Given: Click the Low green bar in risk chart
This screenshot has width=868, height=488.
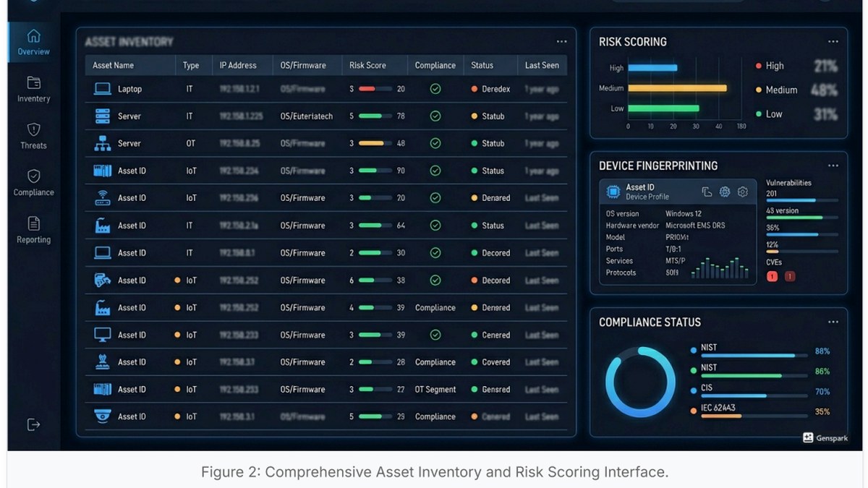Looking at the screenshot, I should tap(663, 108).
